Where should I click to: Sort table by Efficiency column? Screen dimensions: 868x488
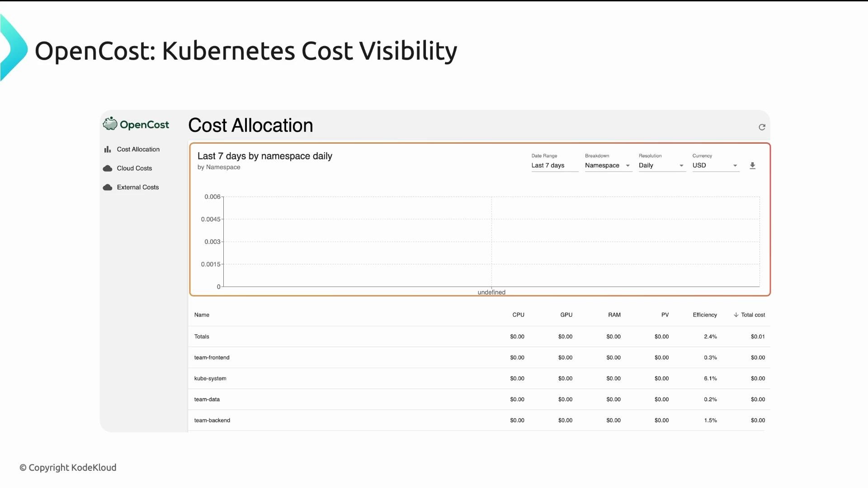point(705,315)
